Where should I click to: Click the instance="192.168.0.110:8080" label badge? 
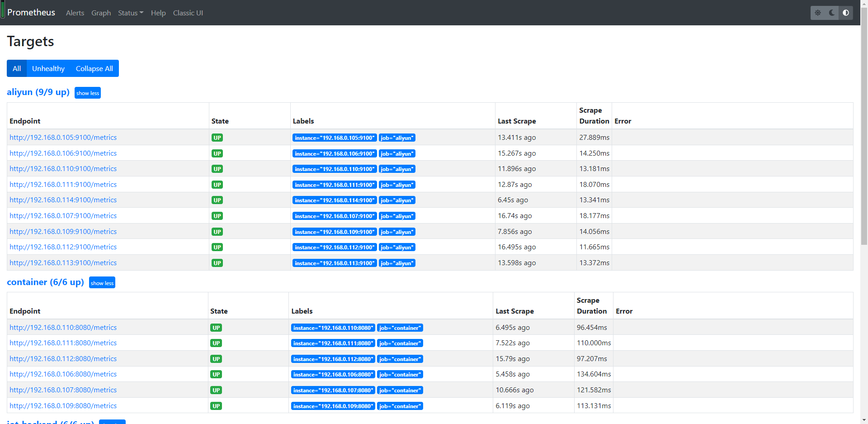click(x=333, y=328)
